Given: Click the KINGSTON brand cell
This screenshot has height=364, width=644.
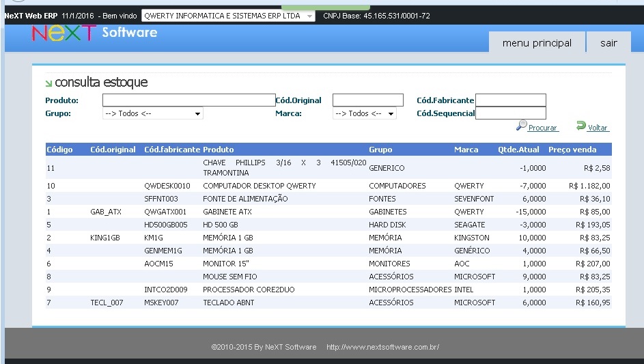Looking at the screenshot, I should click(x=471, y=238).
